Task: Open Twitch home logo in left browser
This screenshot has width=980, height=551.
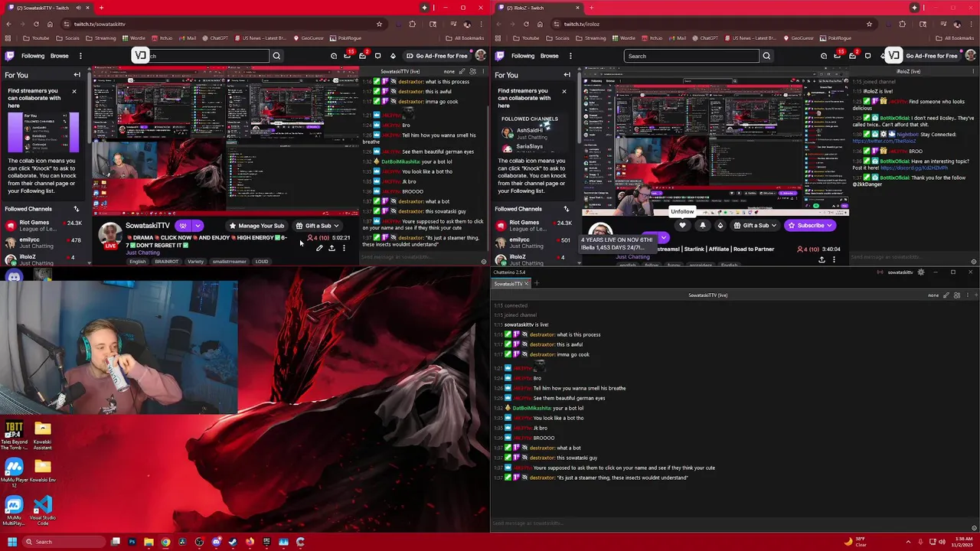Action: [x=10, y=56]
